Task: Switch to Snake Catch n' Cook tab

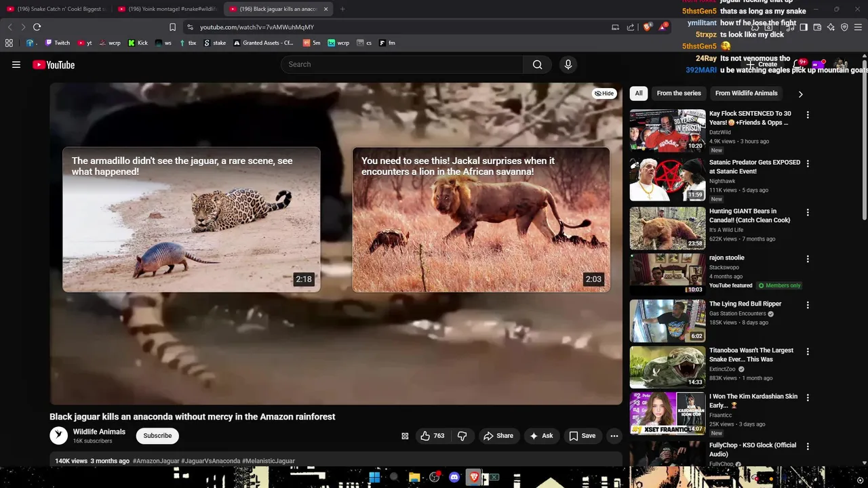Action: pyautogui.click(x=56, y=9)
